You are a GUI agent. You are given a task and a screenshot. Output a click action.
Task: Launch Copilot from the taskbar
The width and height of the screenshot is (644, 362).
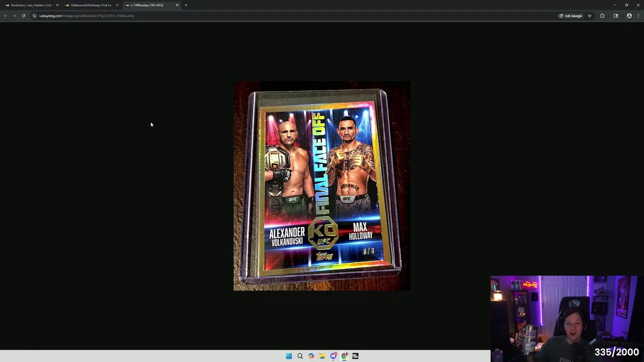tap(311, 356)
